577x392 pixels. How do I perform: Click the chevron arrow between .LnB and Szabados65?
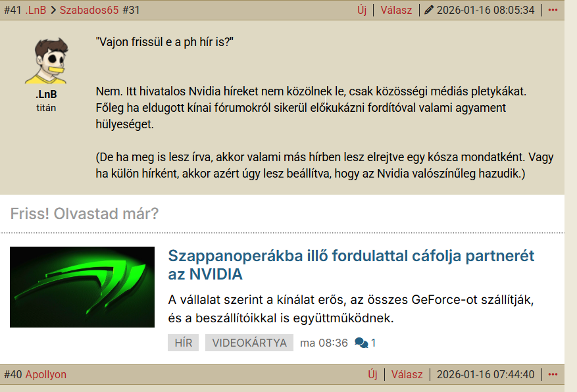point(53,11)
